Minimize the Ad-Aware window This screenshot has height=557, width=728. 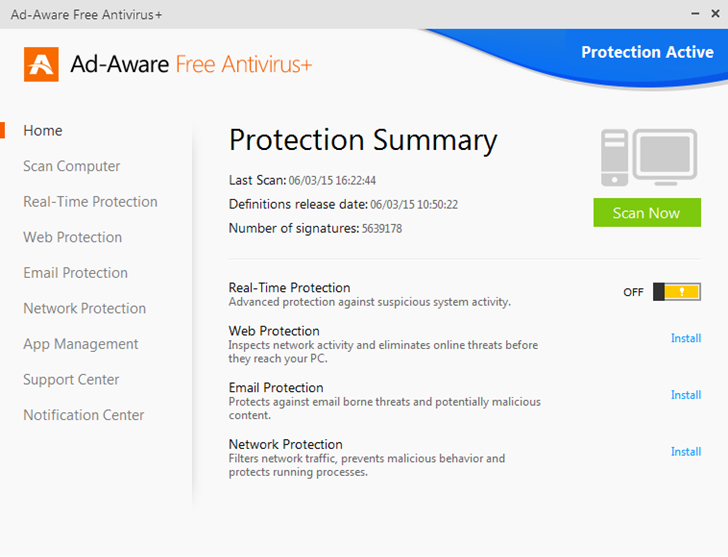pos(687,14)
